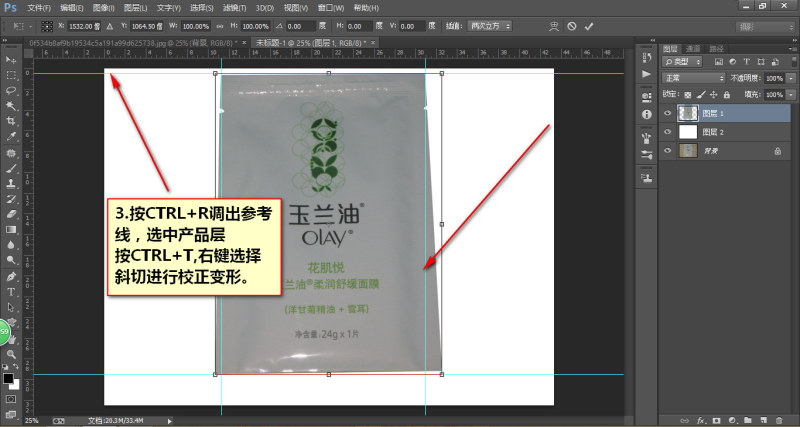Toggle adjustment layer filter icon
The width and height of the screenshot is (800, 427).
click(733, 62)
